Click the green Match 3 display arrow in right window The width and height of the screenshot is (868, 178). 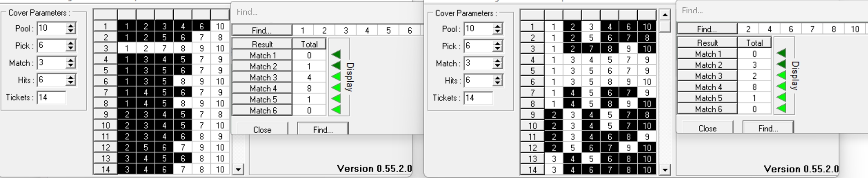tap(781, 75)
